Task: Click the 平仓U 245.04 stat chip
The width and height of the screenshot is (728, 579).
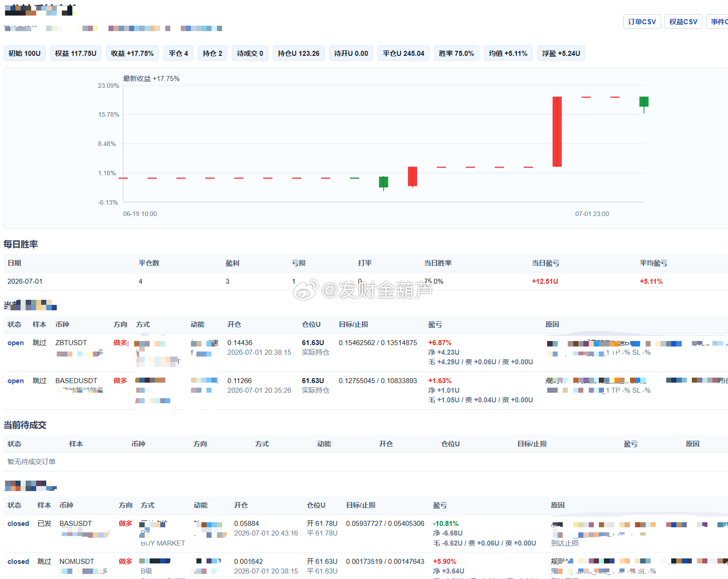Action: 404,53
